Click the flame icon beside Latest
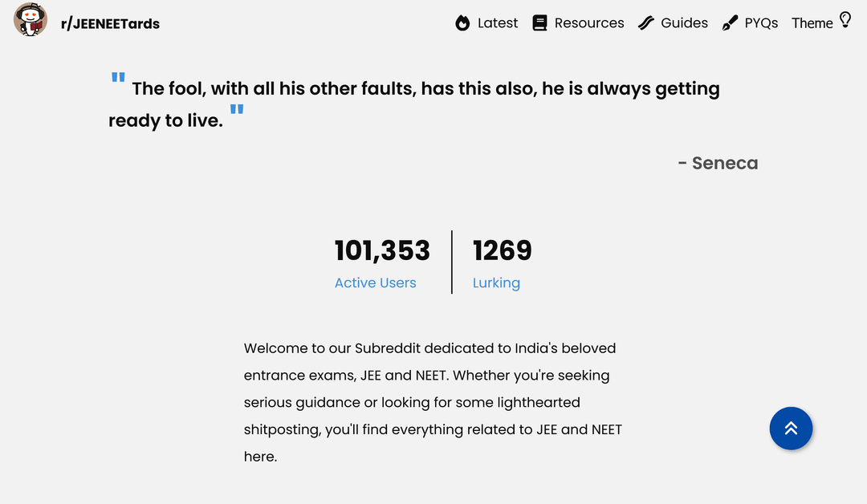 click(462, 23)
